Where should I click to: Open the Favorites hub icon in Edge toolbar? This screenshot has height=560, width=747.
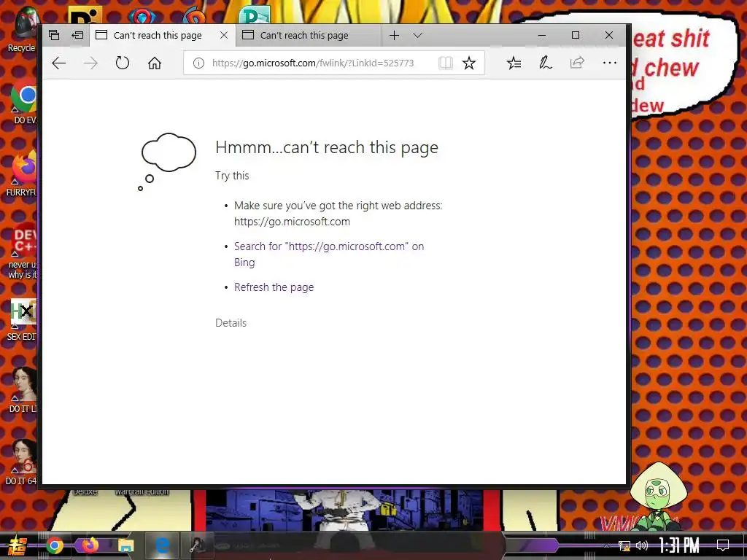pos(514,63)
